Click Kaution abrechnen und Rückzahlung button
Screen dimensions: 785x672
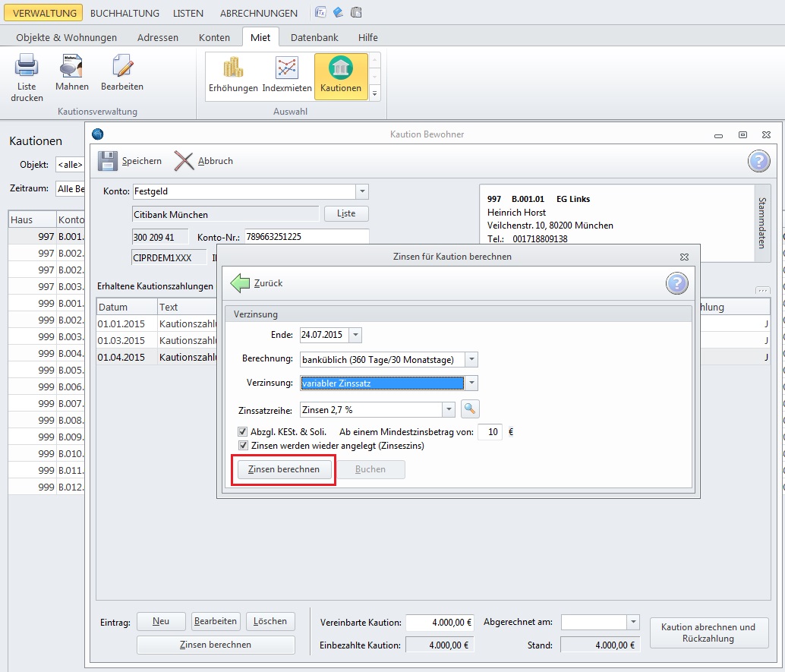(708, 633)
